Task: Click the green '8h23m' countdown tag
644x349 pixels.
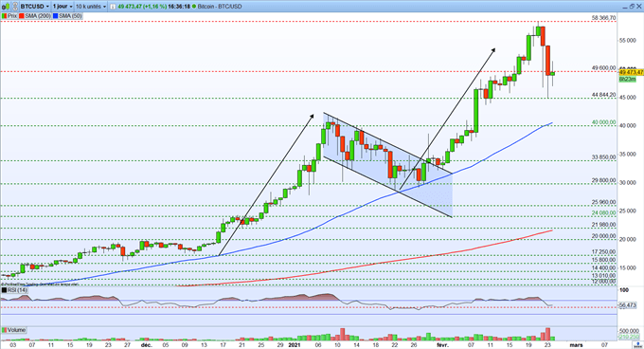Action: pyautogui.click(x=627, y=79)
